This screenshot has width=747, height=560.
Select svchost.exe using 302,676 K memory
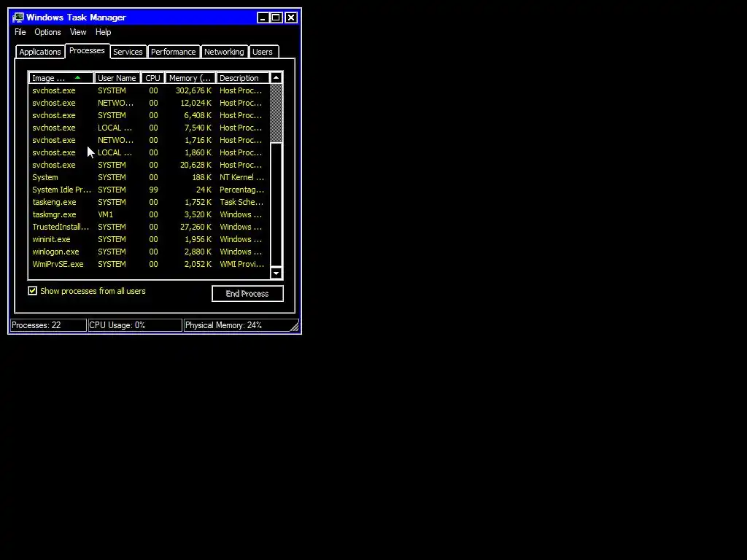pos(149,90)
